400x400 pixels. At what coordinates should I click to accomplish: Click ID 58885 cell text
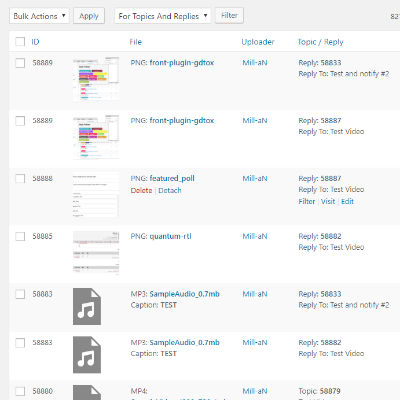[x=42, y=236]
